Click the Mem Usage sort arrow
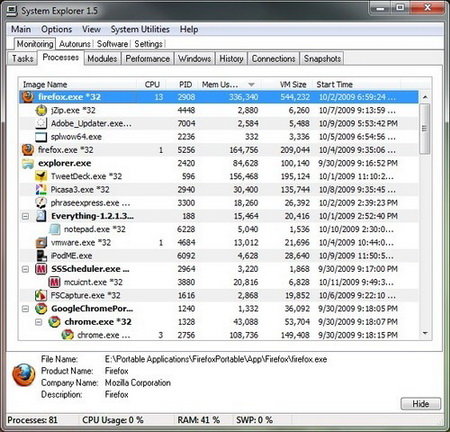 (x=252, y=85)
